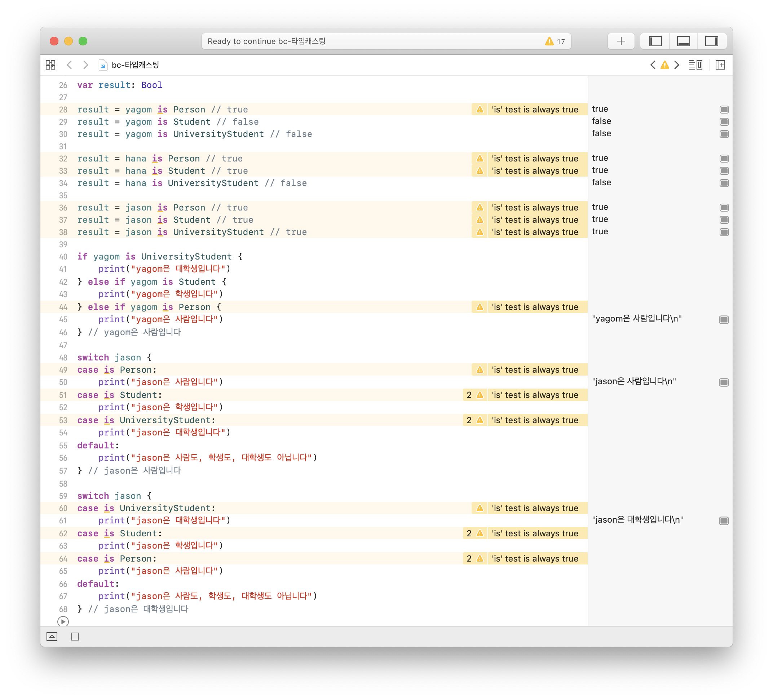Add an editor on the right
This screenshot has width=773, height=700.
pos(720,65)
